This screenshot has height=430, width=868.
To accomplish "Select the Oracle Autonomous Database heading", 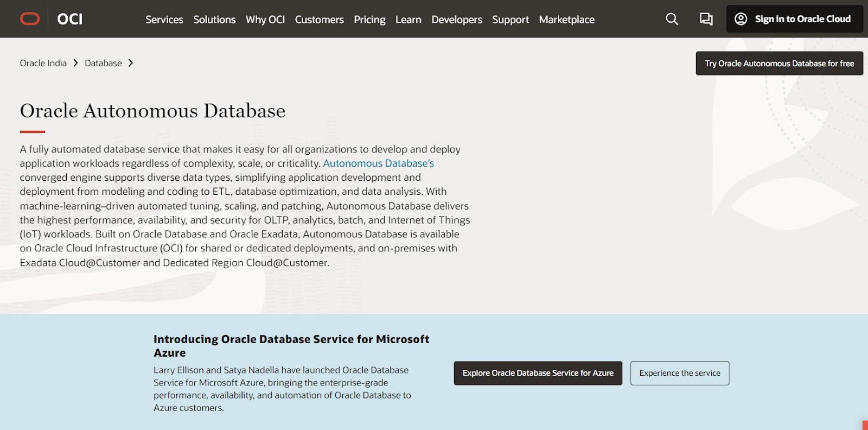I will [x=152, y=111].
